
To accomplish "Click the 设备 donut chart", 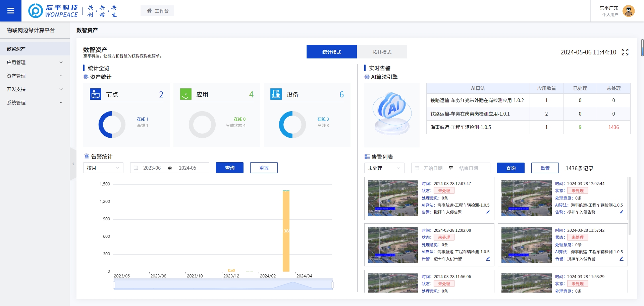I will click(x=292, y=125).
